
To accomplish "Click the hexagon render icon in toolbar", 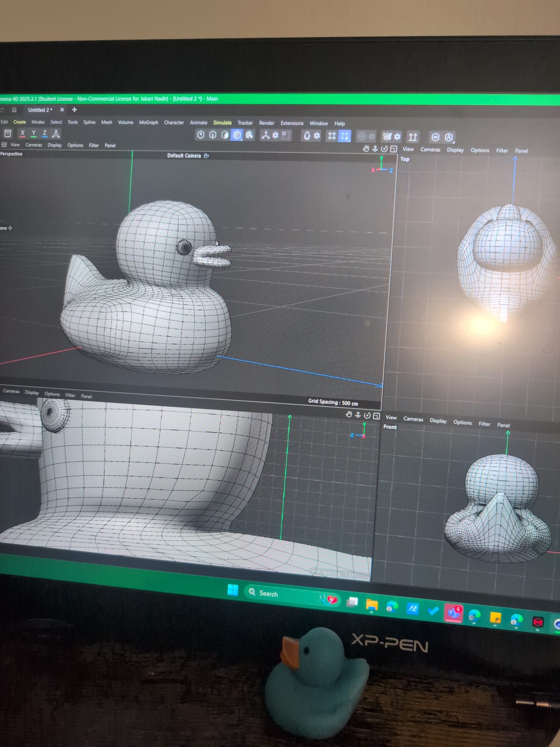I will (435, 137).
